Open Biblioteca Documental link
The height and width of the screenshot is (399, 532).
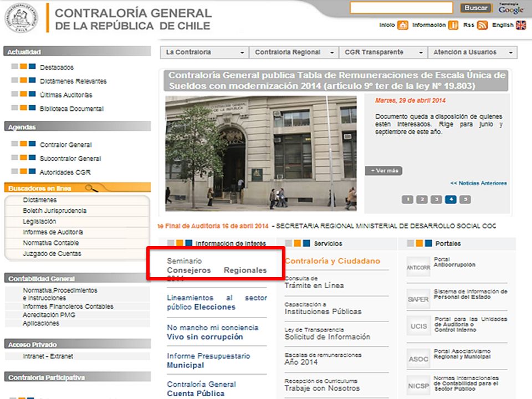[x=71, y=109]
